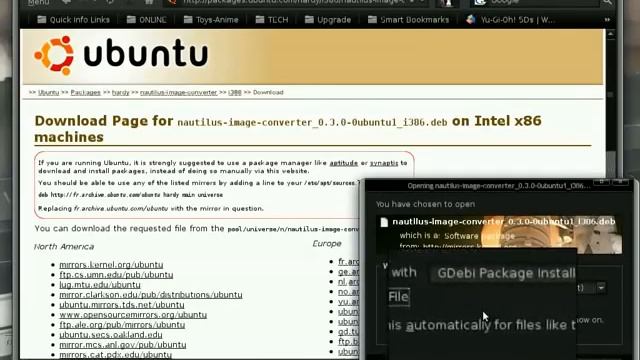Download from mirrors.cat.pdx.edu/ubuntu

(x=116, y=354)
